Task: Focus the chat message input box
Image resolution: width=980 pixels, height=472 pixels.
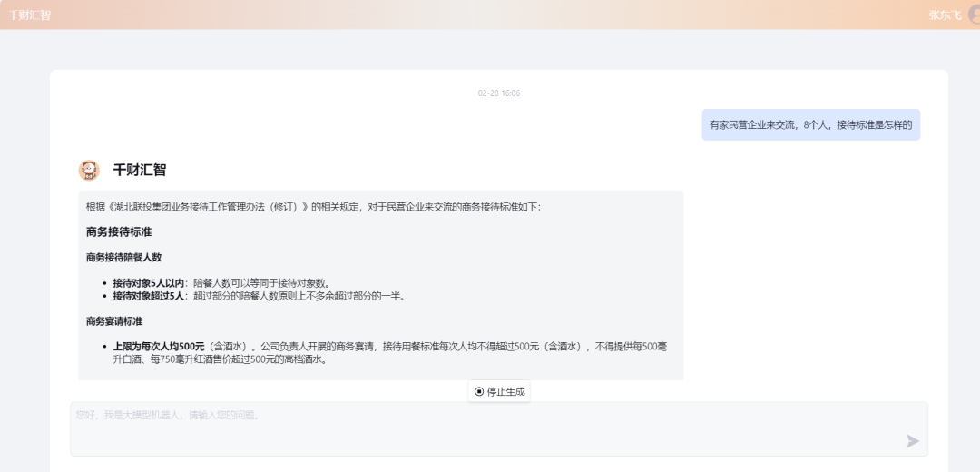Action: [x=490, y=428]
